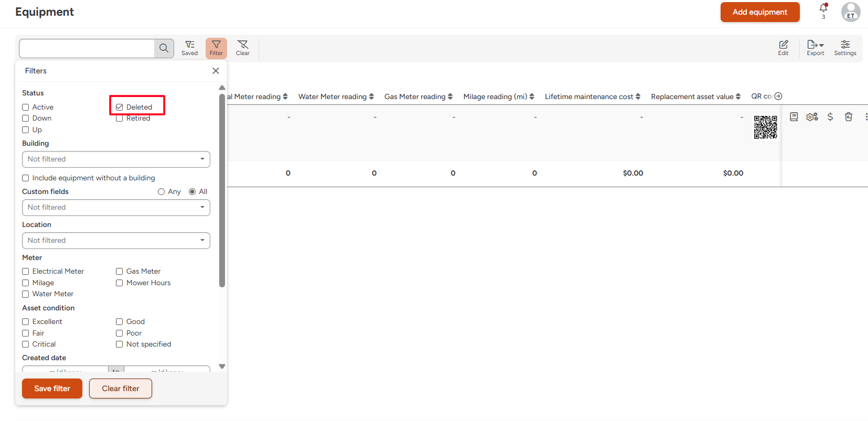Image resolution: width=868 pixels, height=421 pixels.
Task: Uncheck the Deleted status checkbox
Action: click(120, 107)
